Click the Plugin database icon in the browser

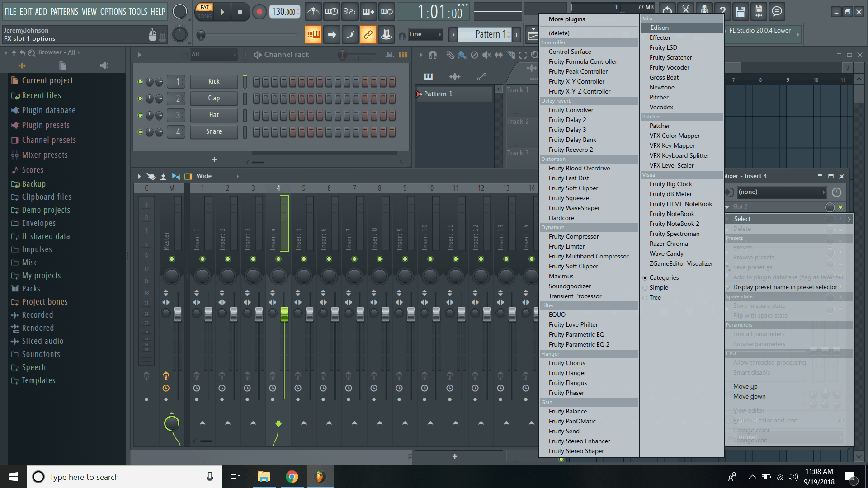(x=15, y=110)
